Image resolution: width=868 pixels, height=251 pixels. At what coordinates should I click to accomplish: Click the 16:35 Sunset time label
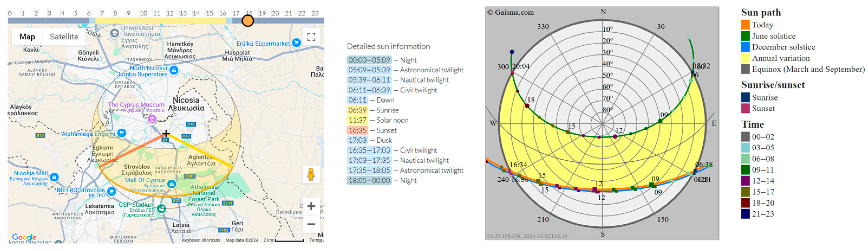click(x=357, y=130)
